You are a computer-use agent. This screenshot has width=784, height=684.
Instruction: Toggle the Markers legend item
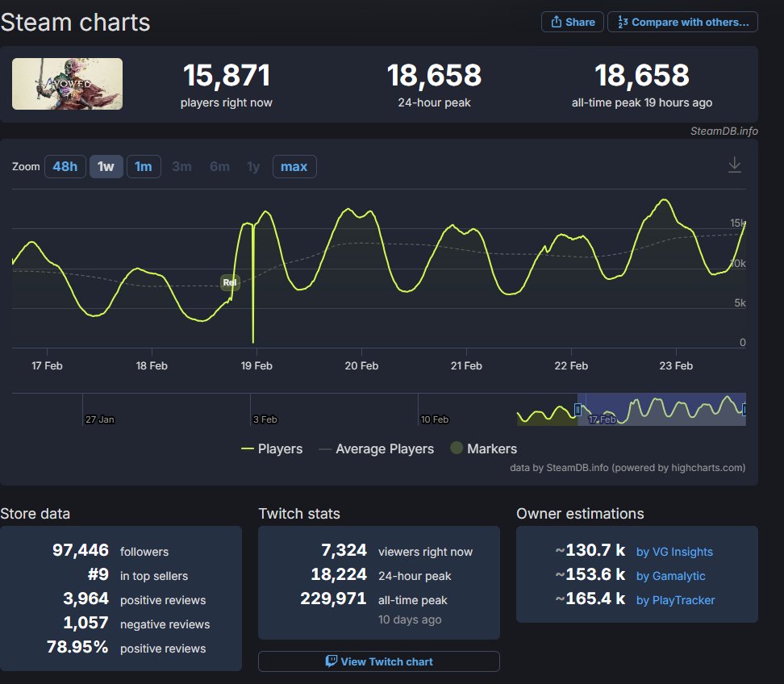483,448
